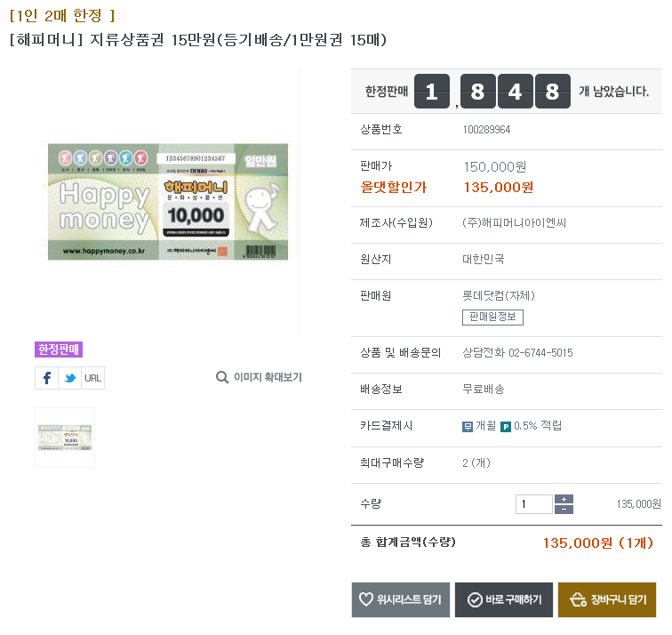Click the P 0.5% 적립 points icon
This screenshot has width=672, height=635.
[x=506, y=426]
